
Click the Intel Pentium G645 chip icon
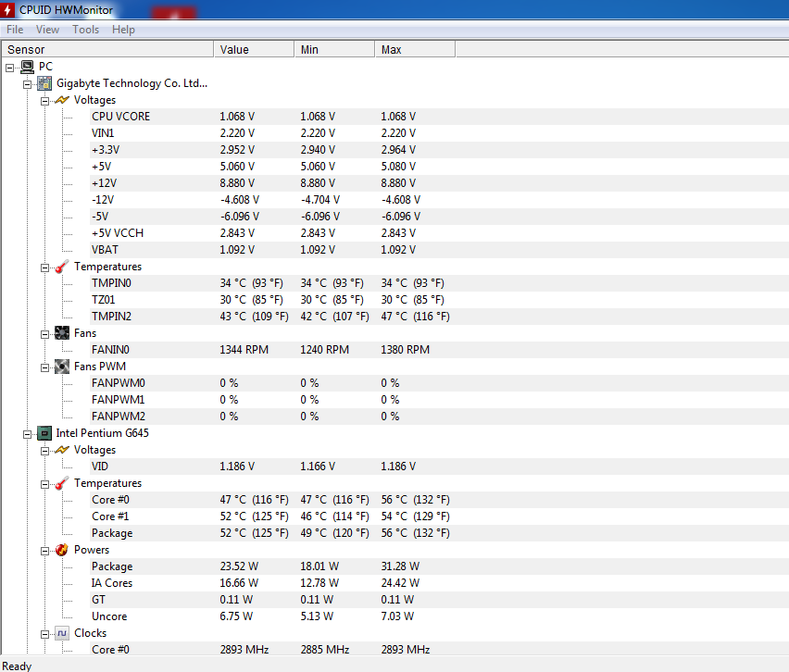point(44,433)
